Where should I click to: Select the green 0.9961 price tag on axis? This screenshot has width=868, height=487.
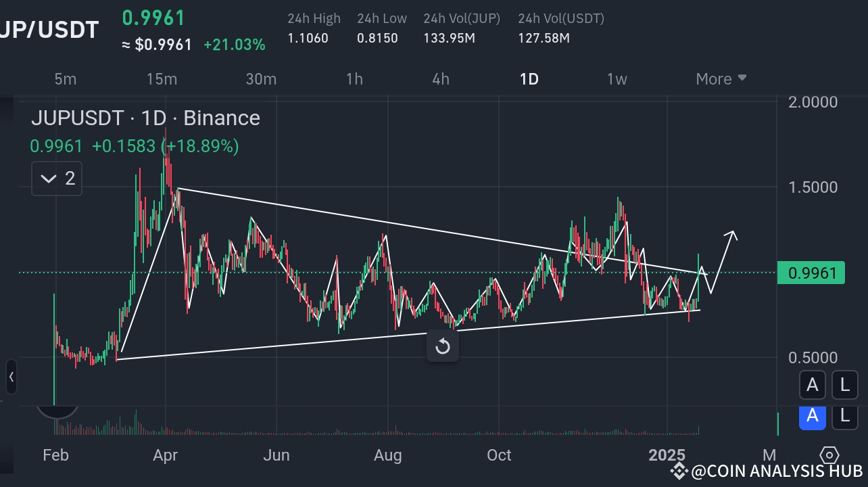pyautogui.click(x=811, y=273)
